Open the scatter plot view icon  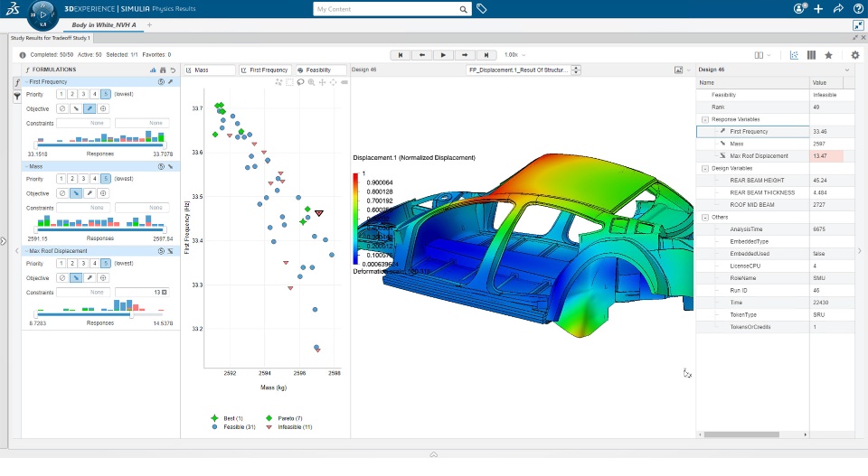pyautogui.click(x=794, y=55)
